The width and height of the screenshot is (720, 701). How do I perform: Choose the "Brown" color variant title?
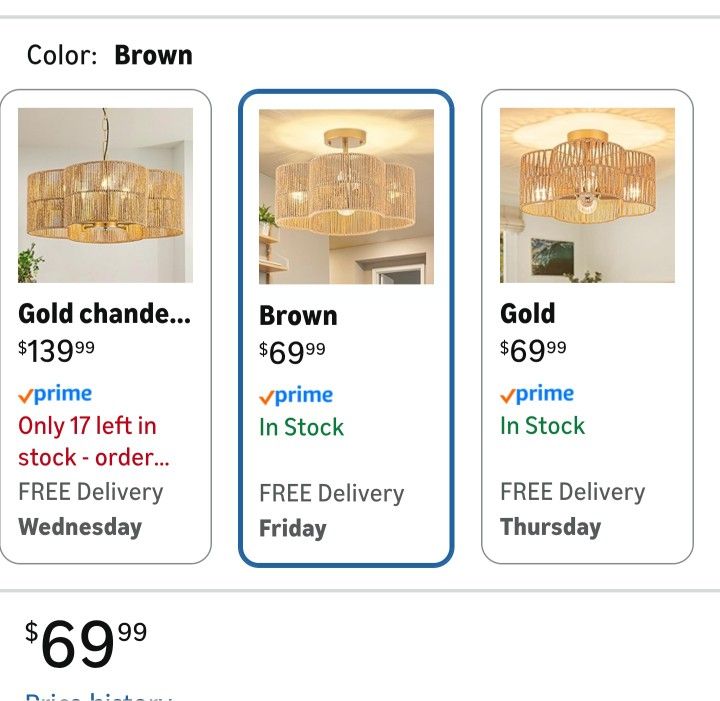point(298,316)
